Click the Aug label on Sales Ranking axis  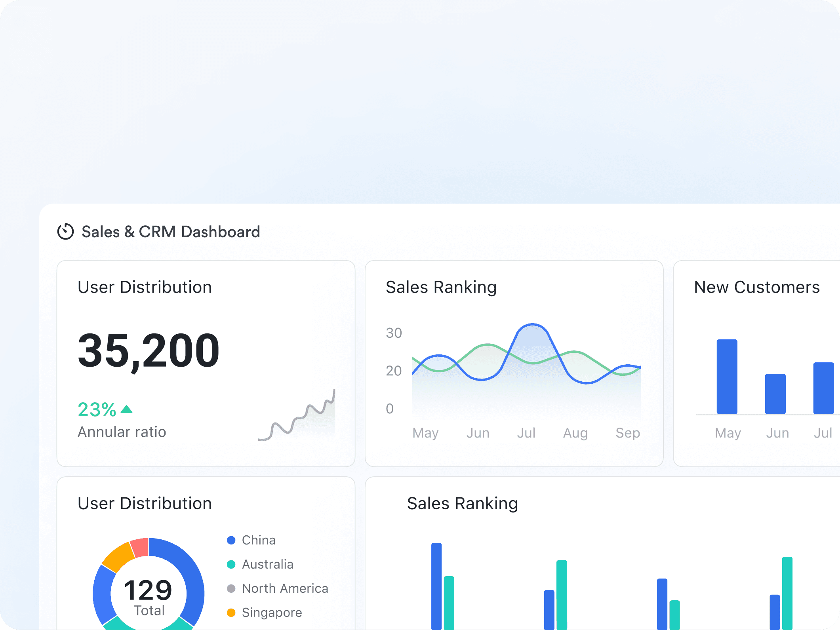(x=575, y=433)
